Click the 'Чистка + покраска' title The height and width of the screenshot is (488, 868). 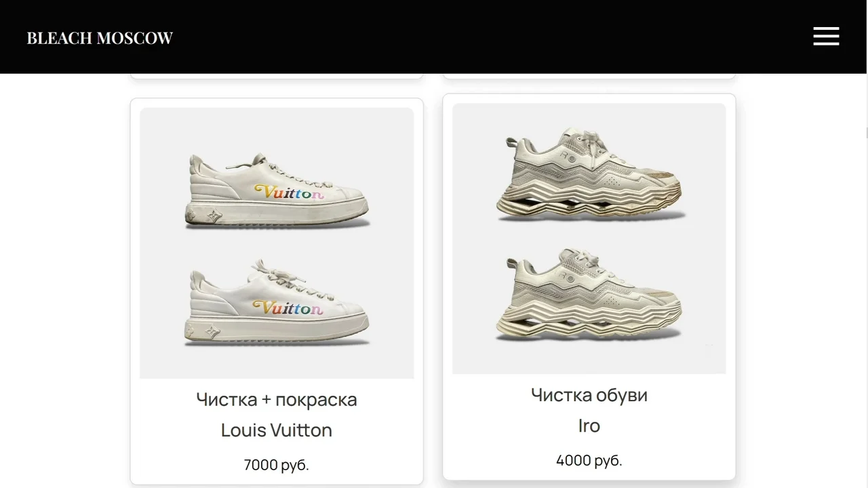click(x=277, y=399)
